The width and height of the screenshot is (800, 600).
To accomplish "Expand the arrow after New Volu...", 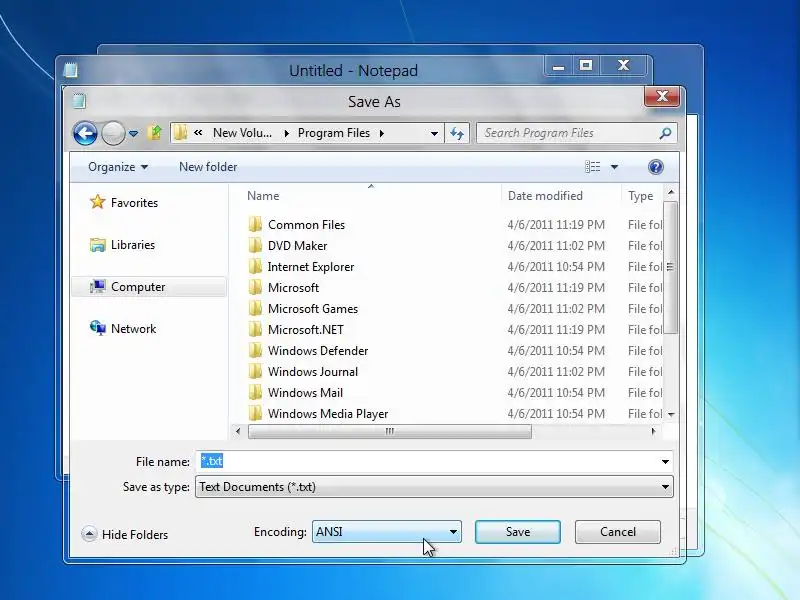I will pos(286,133).
